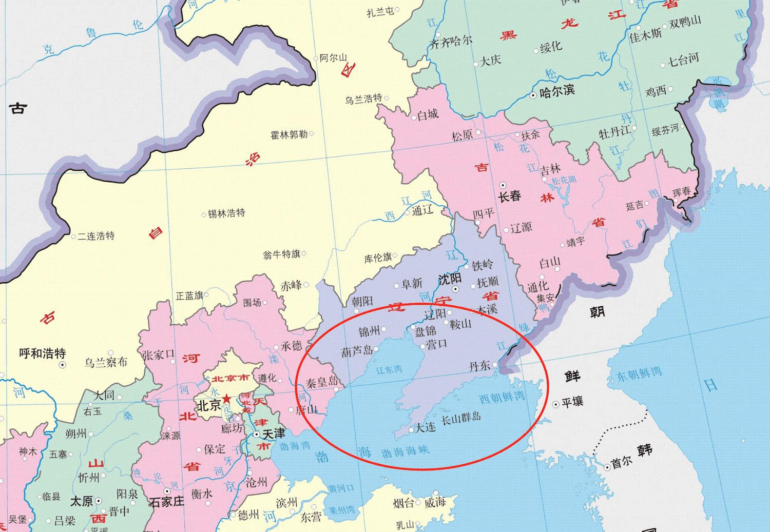
Task: Click the 西朝鲜湾 bay label
Action: [502, 397]
